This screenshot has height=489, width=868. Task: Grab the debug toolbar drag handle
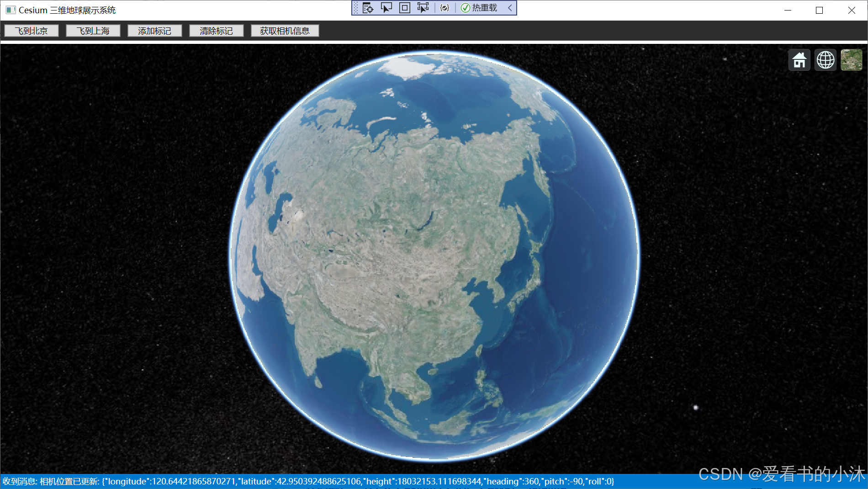coord(356,8)
